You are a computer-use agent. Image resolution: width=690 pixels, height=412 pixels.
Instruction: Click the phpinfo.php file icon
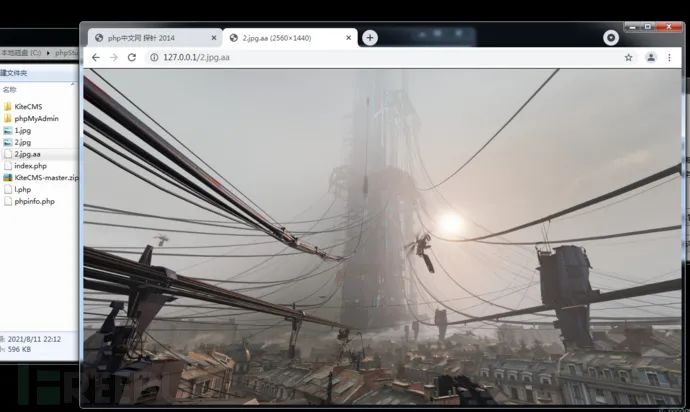coord(7,201)
